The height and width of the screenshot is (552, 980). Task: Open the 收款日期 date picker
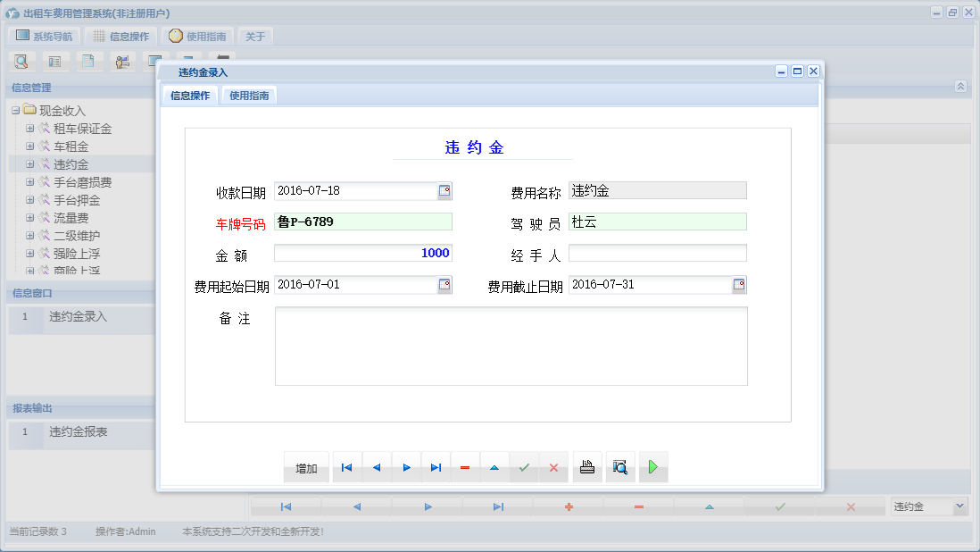pos(444,190)
